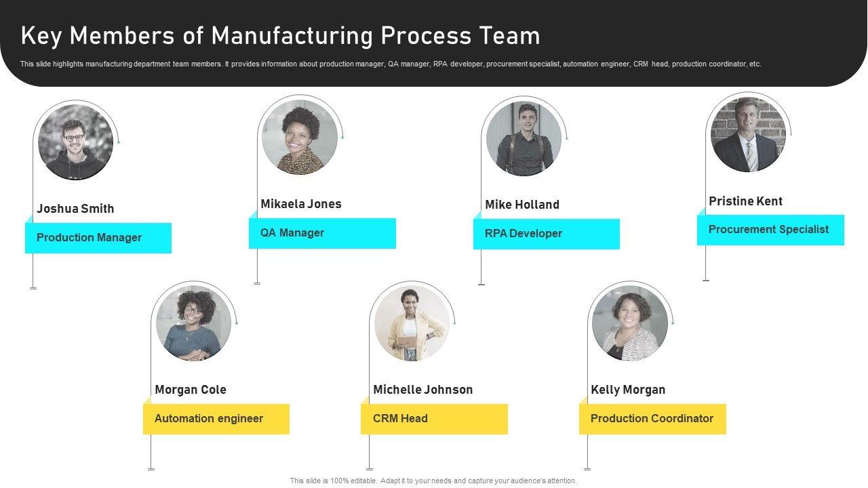Click the RPA Developer label box
The height and width of the screenshot is (488, 868).
547,234
